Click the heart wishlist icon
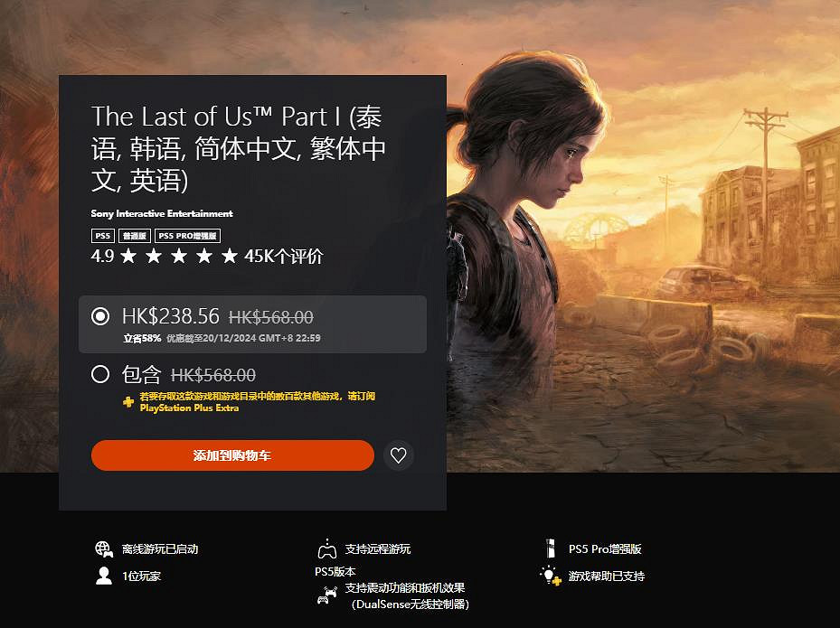Screen dimensions: 840x628 (x=398, y=455)
